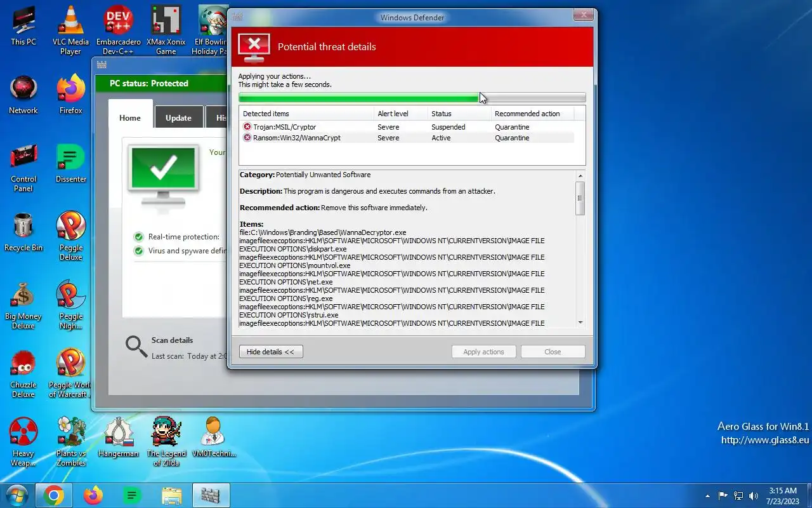Open Action Center flag icon
The image size is (812, 508).
723,496
